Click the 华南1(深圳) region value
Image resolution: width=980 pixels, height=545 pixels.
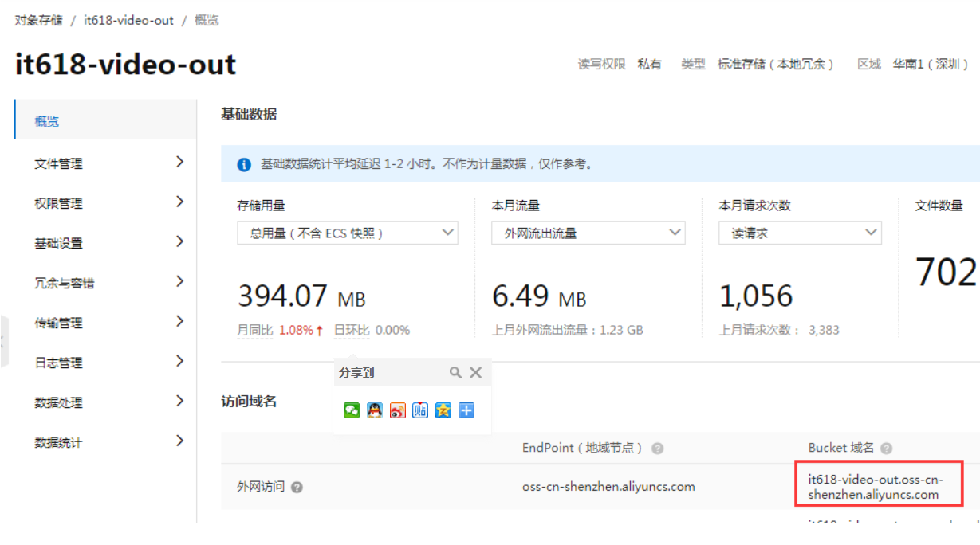pos(931,65)
